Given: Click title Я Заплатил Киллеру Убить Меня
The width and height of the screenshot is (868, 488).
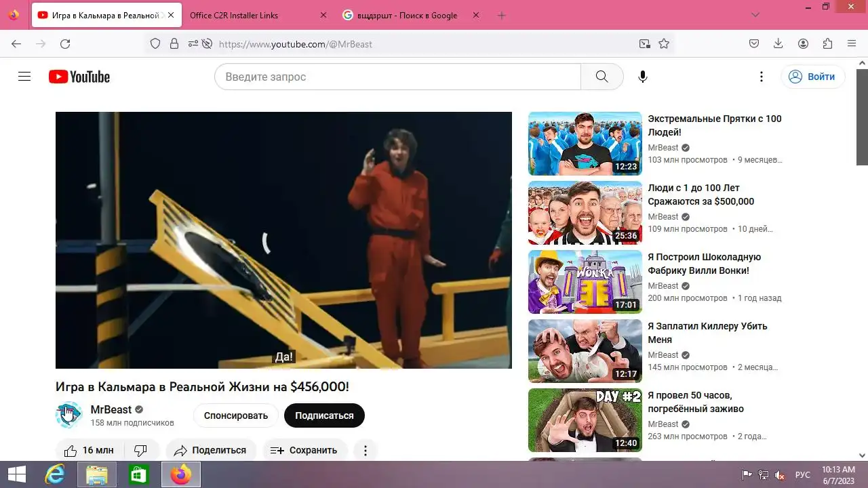Looking at the screenshot, I should tap(707, 333).
